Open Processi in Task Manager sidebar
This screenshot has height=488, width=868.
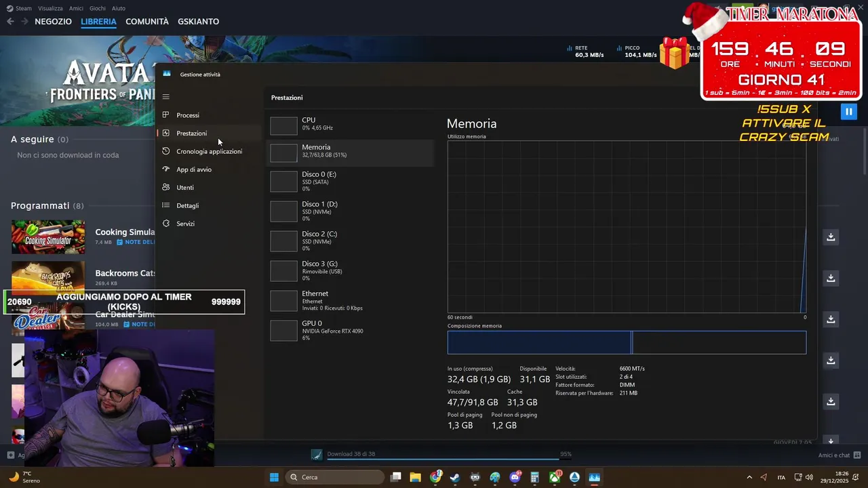(x=209, y=115)
